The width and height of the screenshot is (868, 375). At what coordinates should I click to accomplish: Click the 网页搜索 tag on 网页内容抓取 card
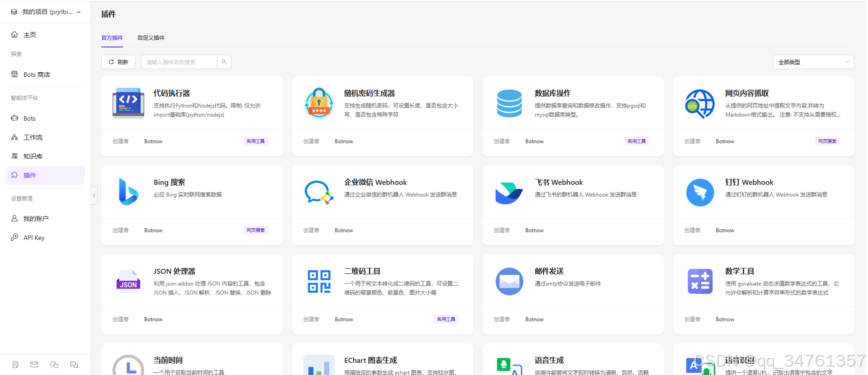click(x=827, y=141)
